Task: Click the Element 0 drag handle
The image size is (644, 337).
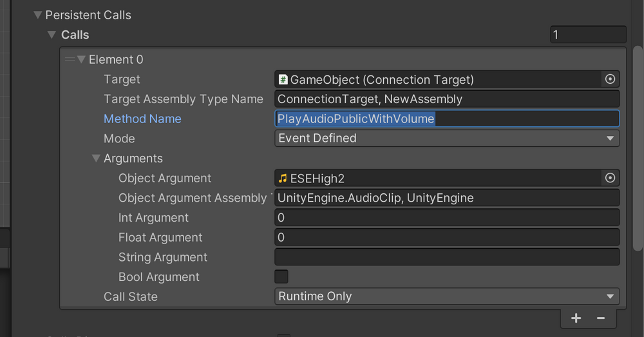Action: click(x=70, y=59)
